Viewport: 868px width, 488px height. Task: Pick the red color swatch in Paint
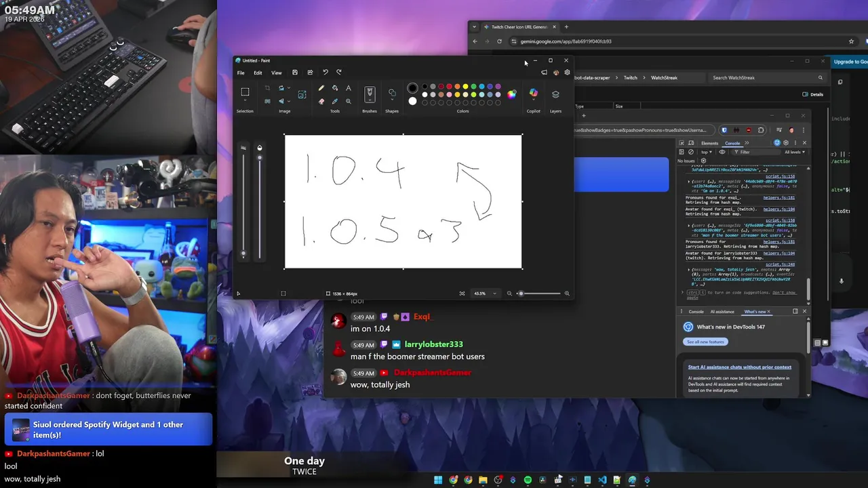(449, 87)
